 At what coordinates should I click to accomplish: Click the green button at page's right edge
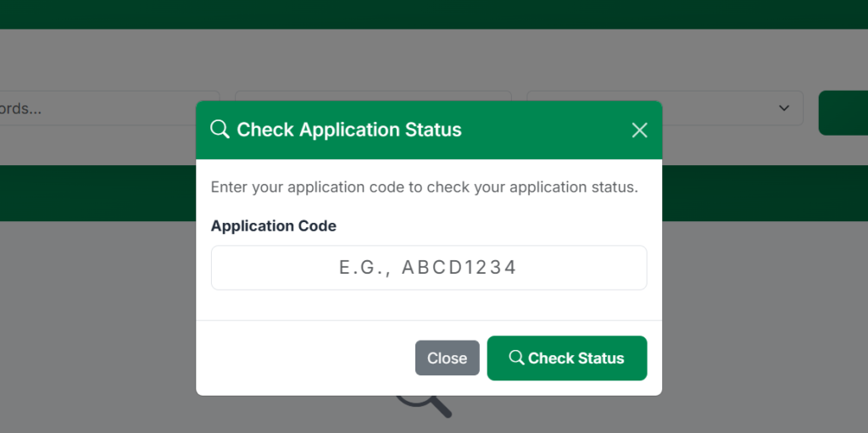tap(843, 113)
